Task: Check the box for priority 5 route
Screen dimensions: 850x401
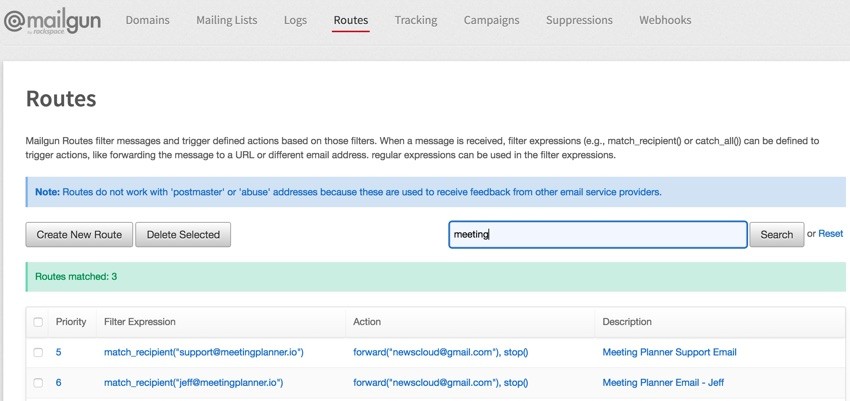Action: pyautogui.click(x=38, y=352)
